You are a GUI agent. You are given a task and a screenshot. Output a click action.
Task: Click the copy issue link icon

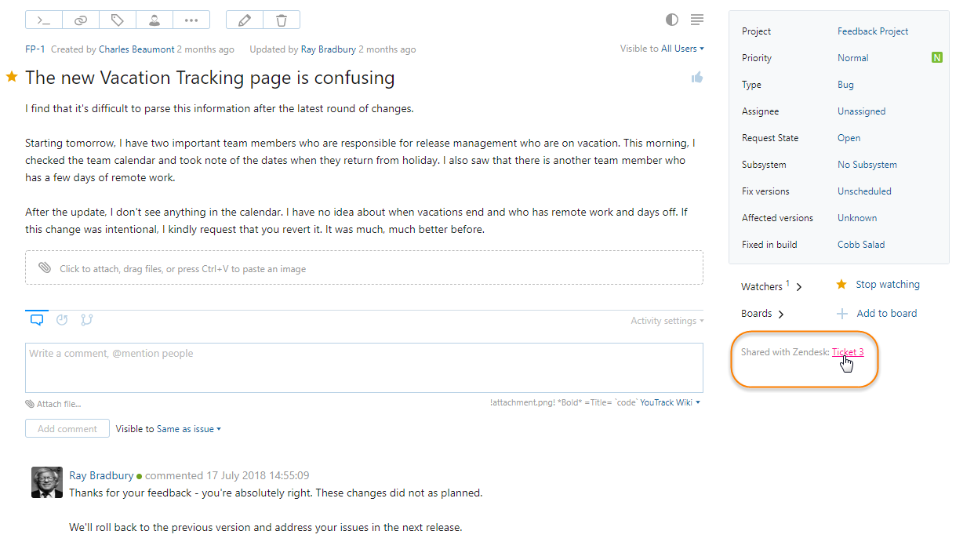[80, 20]
